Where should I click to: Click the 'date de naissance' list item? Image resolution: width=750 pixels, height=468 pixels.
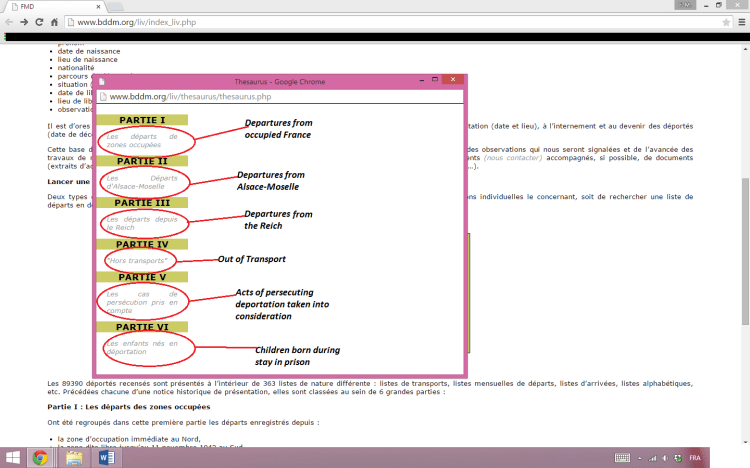point(89,51)
